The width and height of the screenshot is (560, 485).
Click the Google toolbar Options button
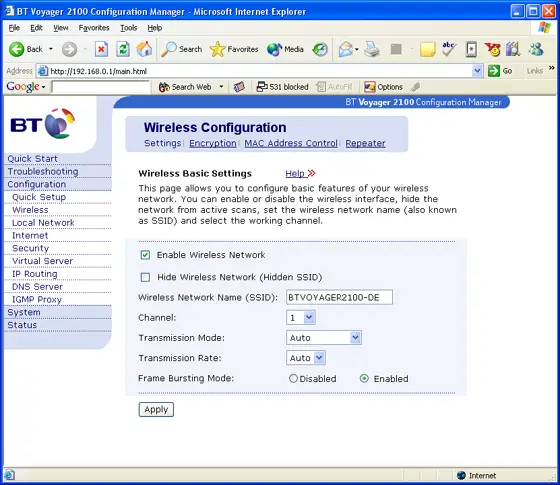point(383,87)
